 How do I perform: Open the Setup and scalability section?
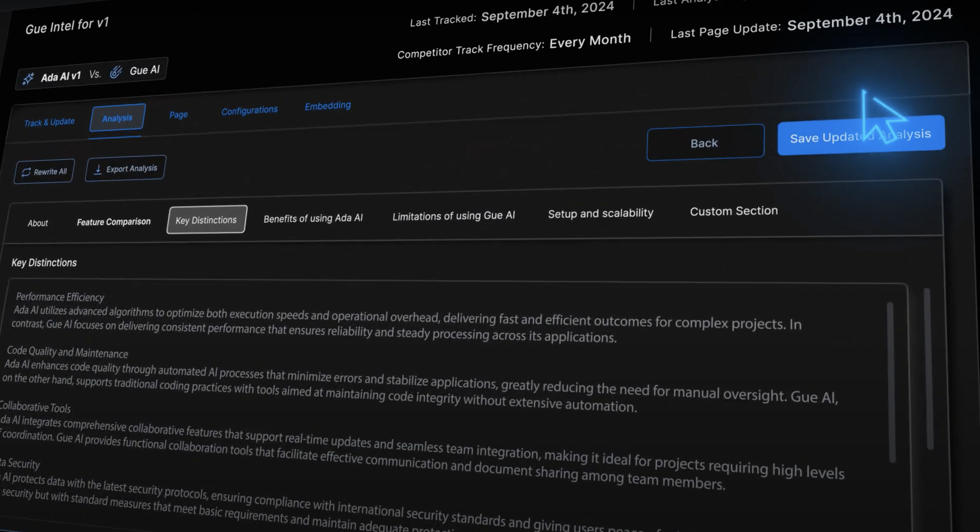point(600,213)
